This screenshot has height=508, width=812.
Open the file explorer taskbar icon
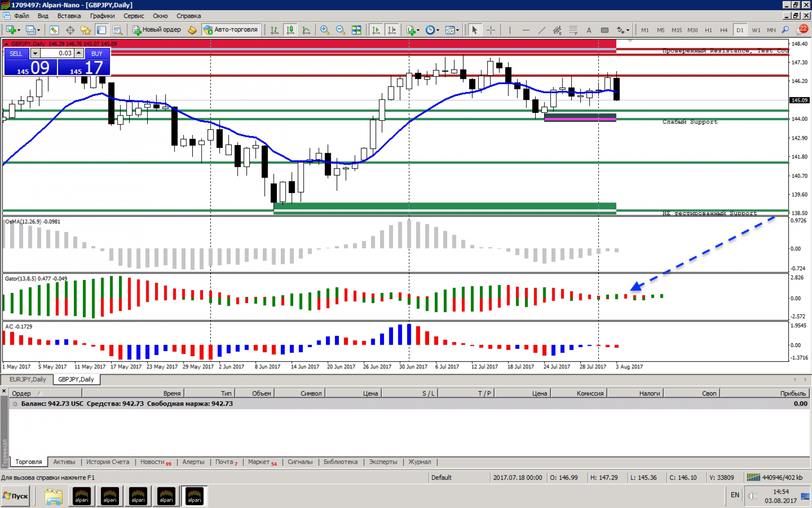pos(53,496)
